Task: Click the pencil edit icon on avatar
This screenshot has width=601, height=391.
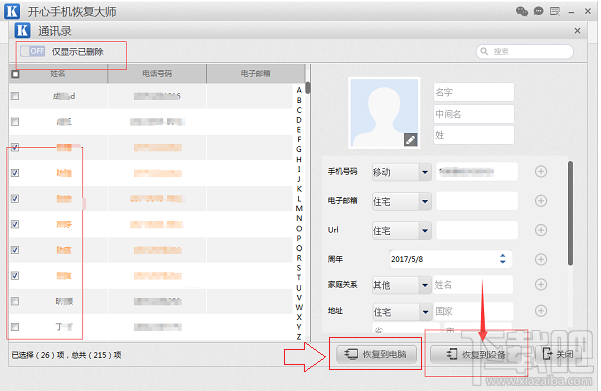Action: tap(411, 140)
